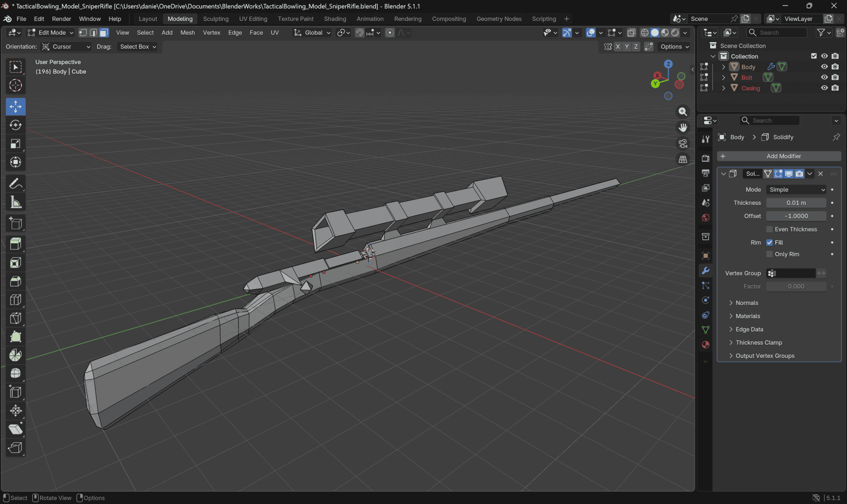Open Modifiers wrench properties tab
This screenshot has width=847, height=504.
click(x=706, y=271)
